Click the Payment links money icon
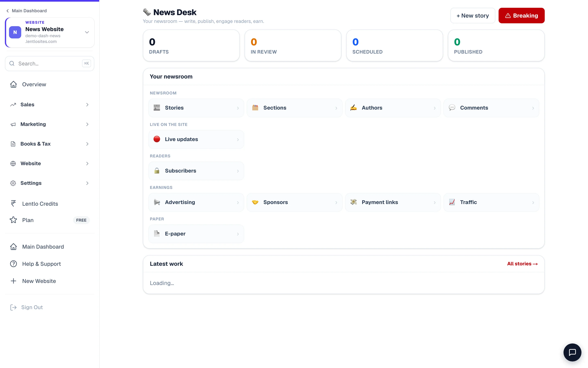Image resolution: width=588 pixels, height=368 pixels. click(354, 202)
